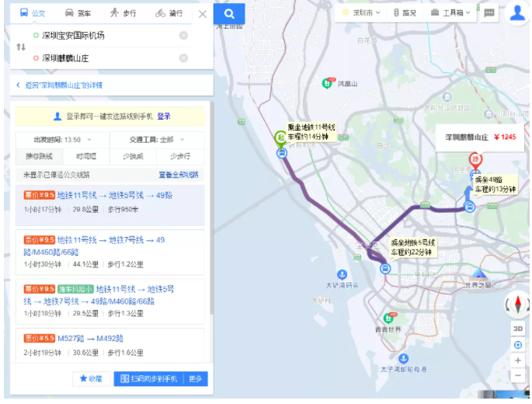Expand the 深圳市 city selector
Image resolution: width=532 pixels, height=404 pixels.
361,13
